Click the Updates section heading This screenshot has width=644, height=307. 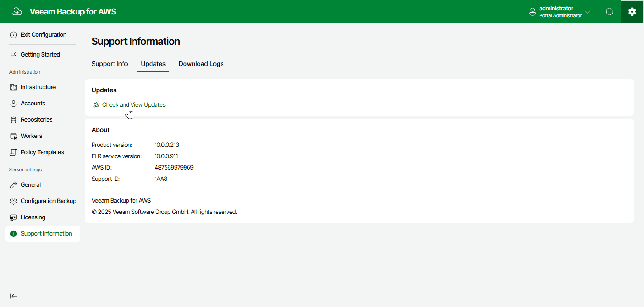click(x=104, y=90)
